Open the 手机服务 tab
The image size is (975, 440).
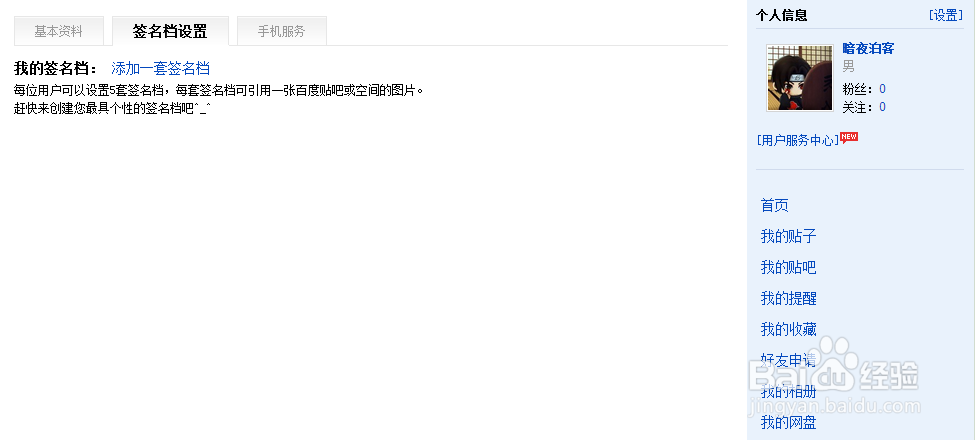282,31
